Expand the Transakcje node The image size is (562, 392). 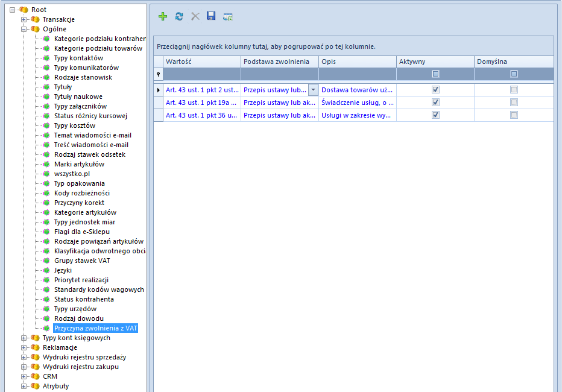point(24,19)
